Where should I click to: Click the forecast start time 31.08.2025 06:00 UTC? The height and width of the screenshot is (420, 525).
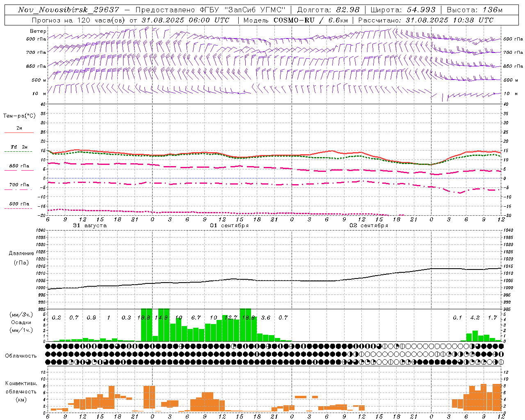tap(185, 20)
